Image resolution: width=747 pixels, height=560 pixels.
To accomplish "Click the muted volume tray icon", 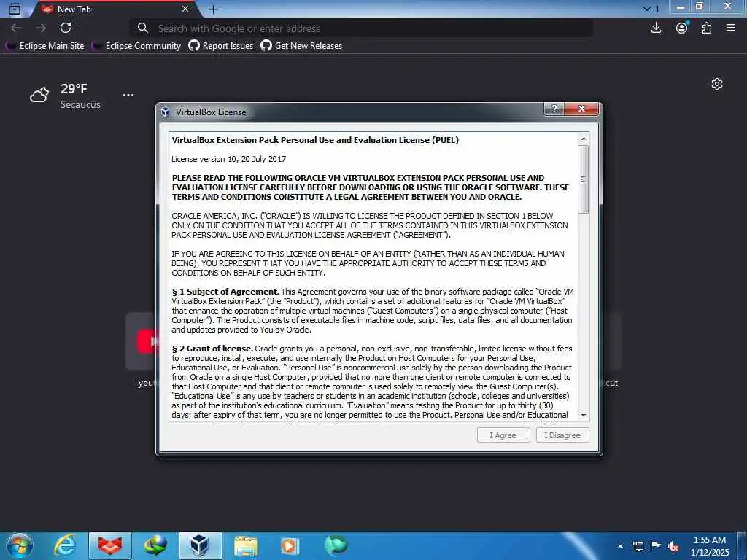I will 673,547.
